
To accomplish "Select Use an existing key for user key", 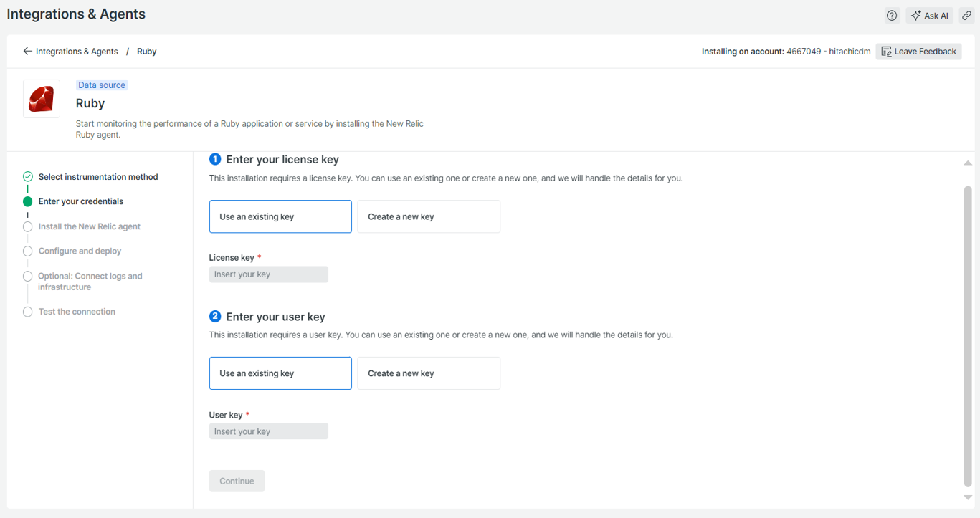I will click(280, 373).
